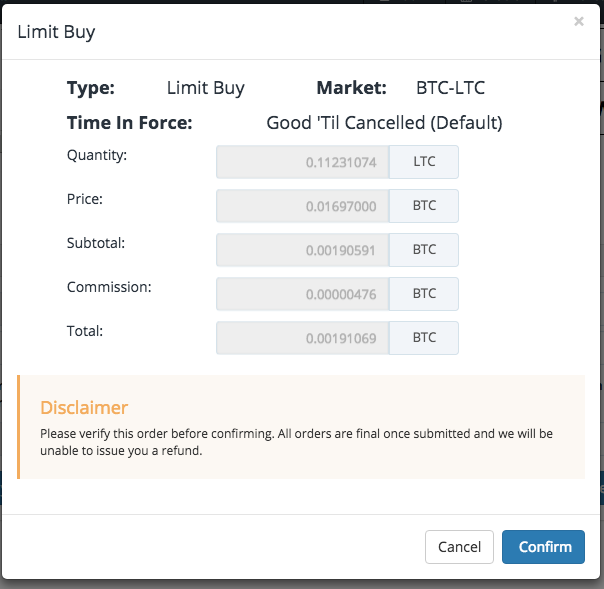Click the BTC unit label beside Price
Image resolution: width=604 pixels, height=589 pixels.
tap(424, 206)
